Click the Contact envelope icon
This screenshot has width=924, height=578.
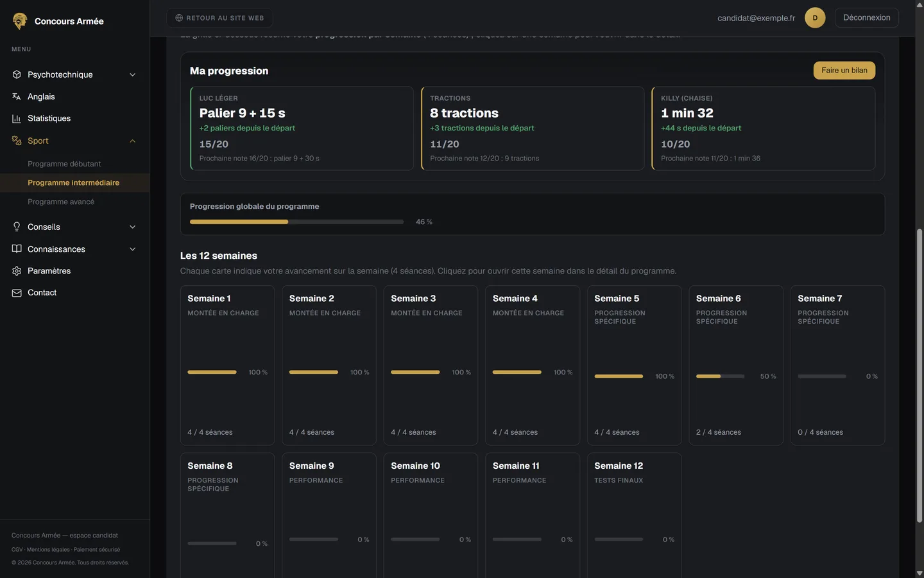click(x=17, y=293)
